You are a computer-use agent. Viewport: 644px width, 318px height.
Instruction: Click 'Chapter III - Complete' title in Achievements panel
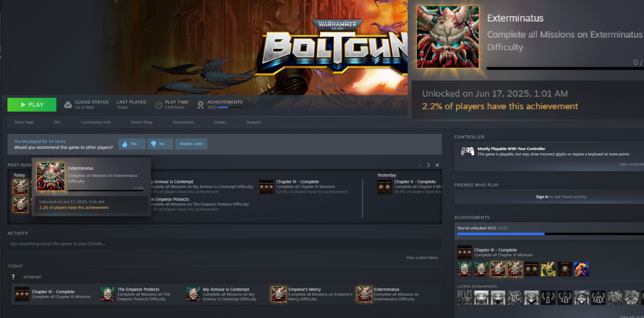pyautogui.click(x=495, y=250)
